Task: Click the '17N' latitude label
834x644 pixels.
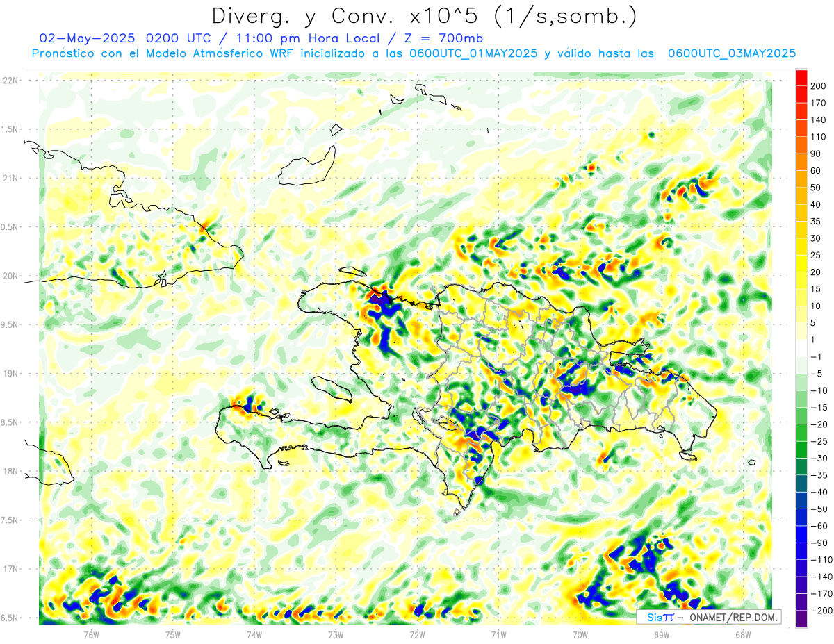Action: [x=10, y=569]
